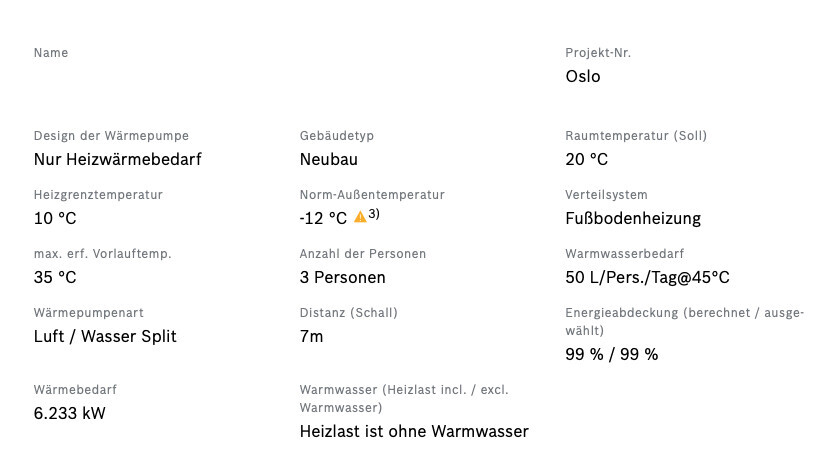Viewport: 821px width, 474px height.
Task: Click the -12 °C outdoor temperature value
Action: click(323, 218)
